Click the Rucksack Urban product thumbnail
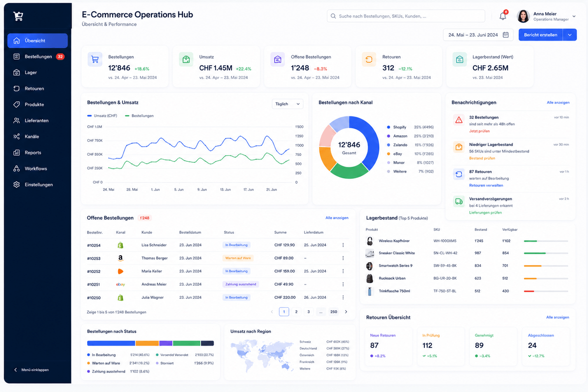 pos(369,278)
